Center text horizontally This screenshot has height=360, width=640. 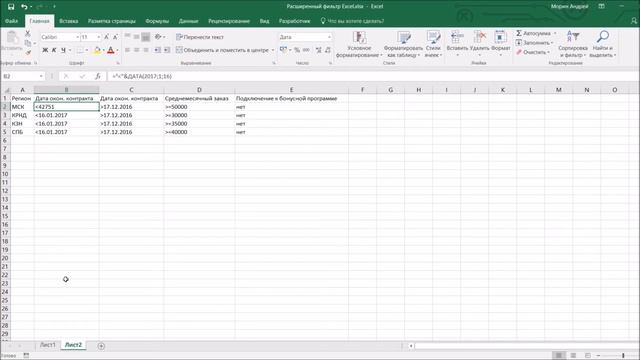(136, 50)
